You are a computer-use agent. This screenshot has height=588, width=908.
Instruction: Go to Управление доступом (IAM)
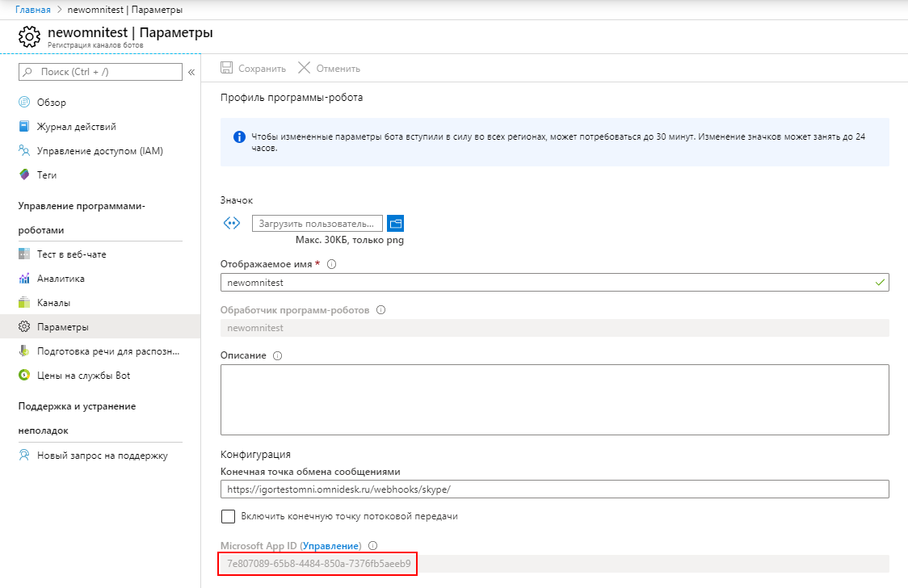tap(100, 150)
